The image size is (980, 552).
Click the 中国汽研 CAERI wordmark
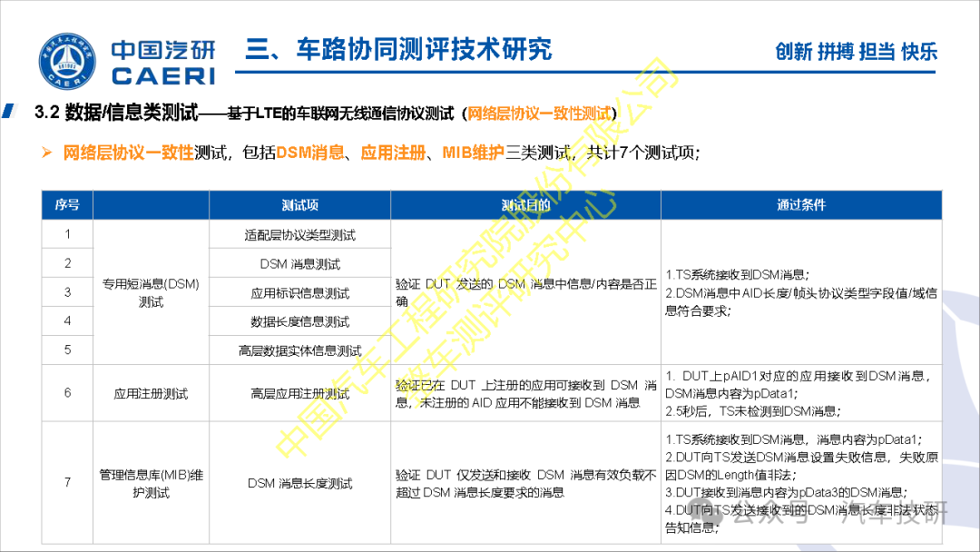pos(163,63)
